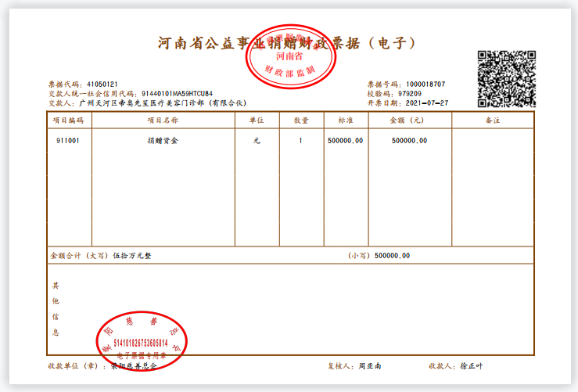
Task: Click the quantity cell 1
Action: tap(301, 141)
